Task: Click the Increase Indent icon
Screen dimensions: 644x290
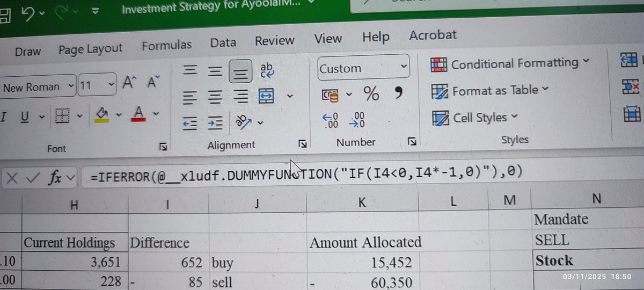Action: click(215, 123)
